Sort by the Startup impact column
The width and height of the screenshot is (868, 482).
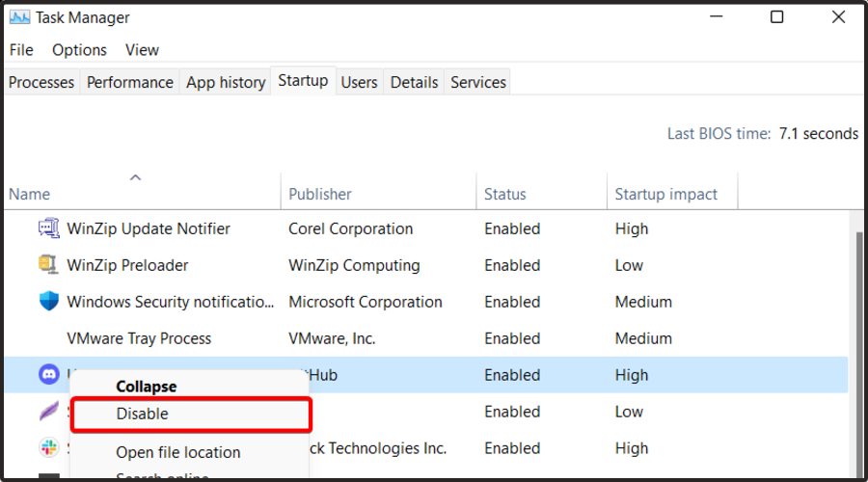coord(666,194)
